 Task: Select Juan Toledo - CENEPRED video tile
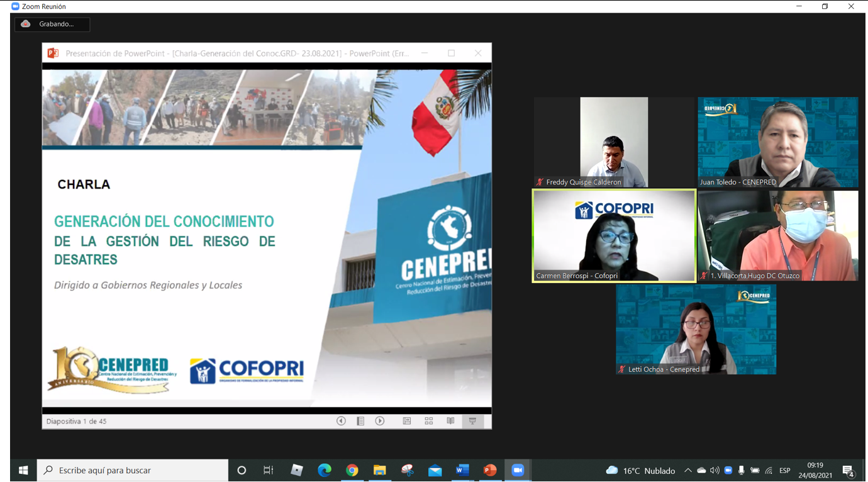[778, 142]
